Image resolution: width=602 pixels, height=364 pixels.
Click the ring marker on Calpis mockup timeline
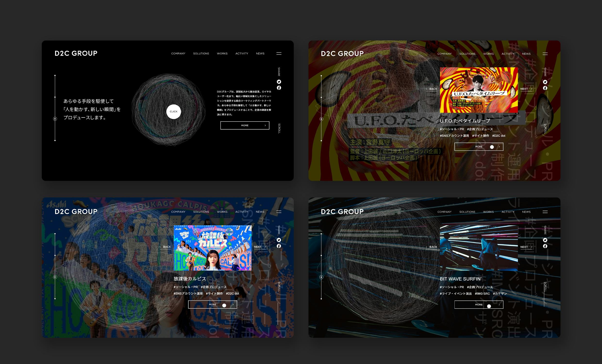point(55,277)
